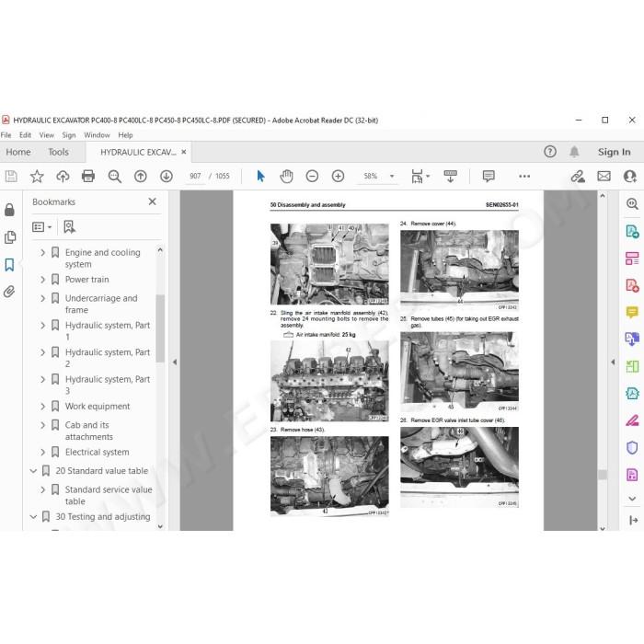Expand Electrical system bookmark

tap(42, 453)
